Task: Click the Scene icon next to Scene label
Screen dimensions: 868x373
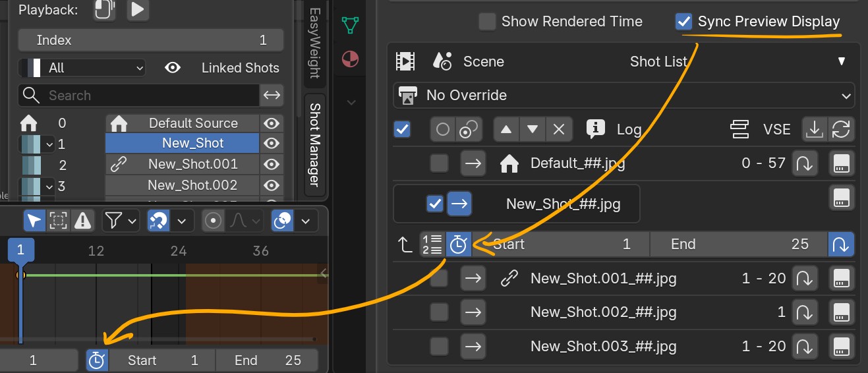Action: 442,61
